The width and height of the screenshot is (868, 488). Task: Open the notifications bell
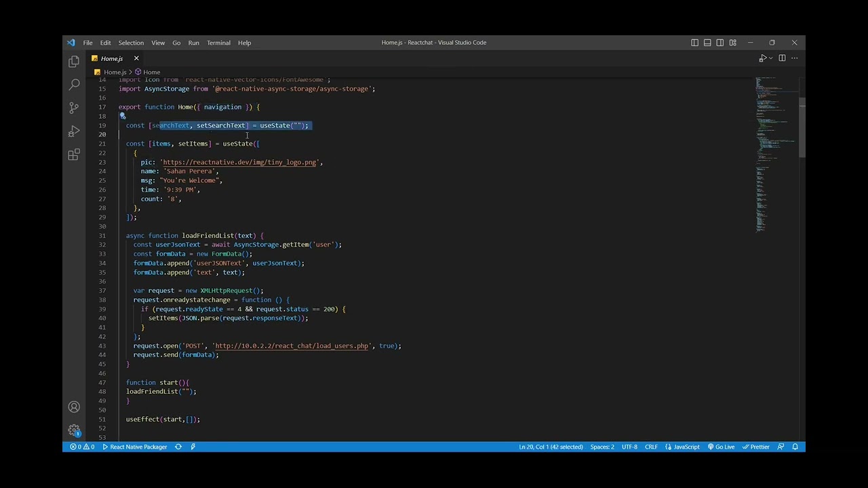tap(795, 447)
